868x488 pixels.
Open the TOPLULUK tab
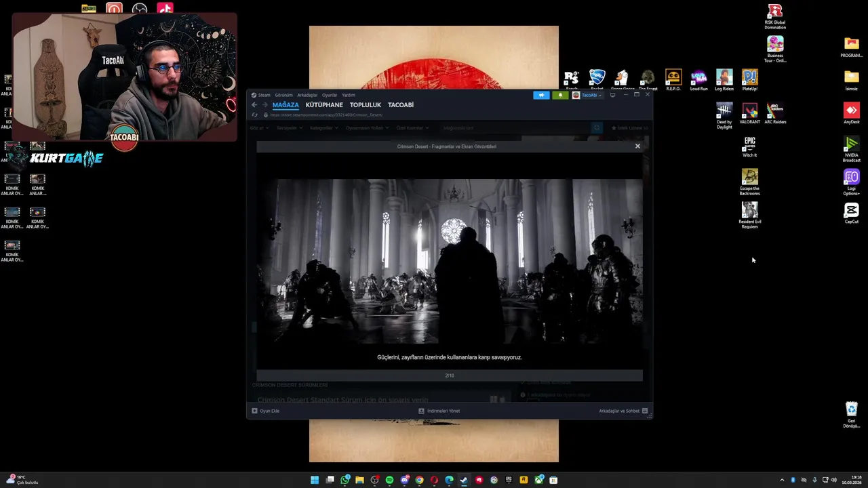[366, 105]
